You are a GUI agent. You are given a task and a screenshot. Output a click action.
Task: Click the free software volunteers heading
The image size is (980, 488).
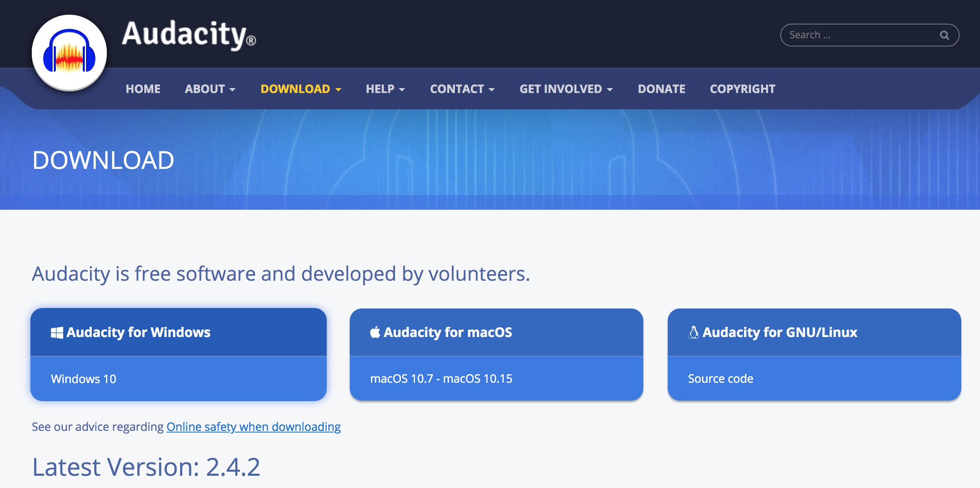[x=281, y=274]
